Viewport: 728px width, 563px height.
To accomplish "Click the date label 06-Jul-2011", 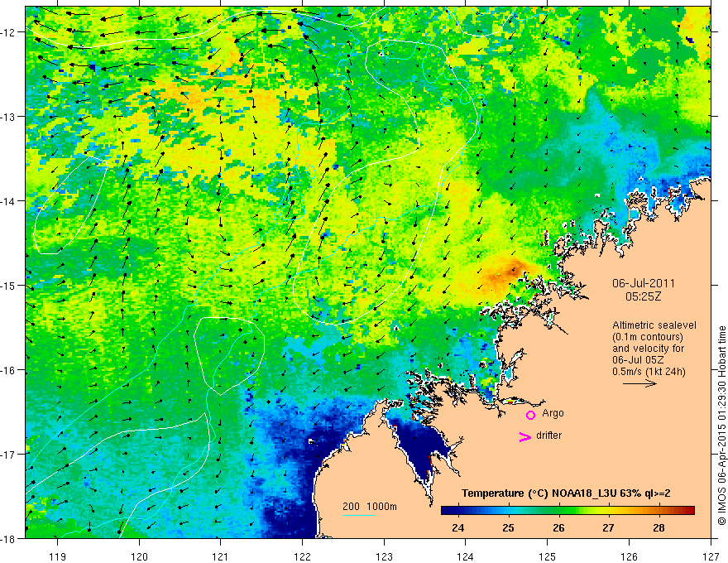I will [x=644, y=283].
